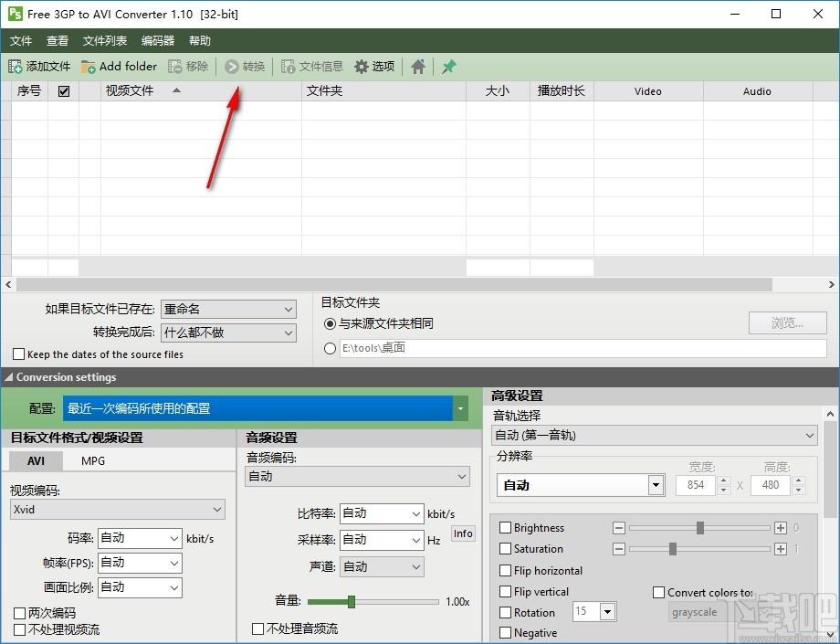
Task: Click the minus icon next to the Saturation slider
Action: point(619,549)
